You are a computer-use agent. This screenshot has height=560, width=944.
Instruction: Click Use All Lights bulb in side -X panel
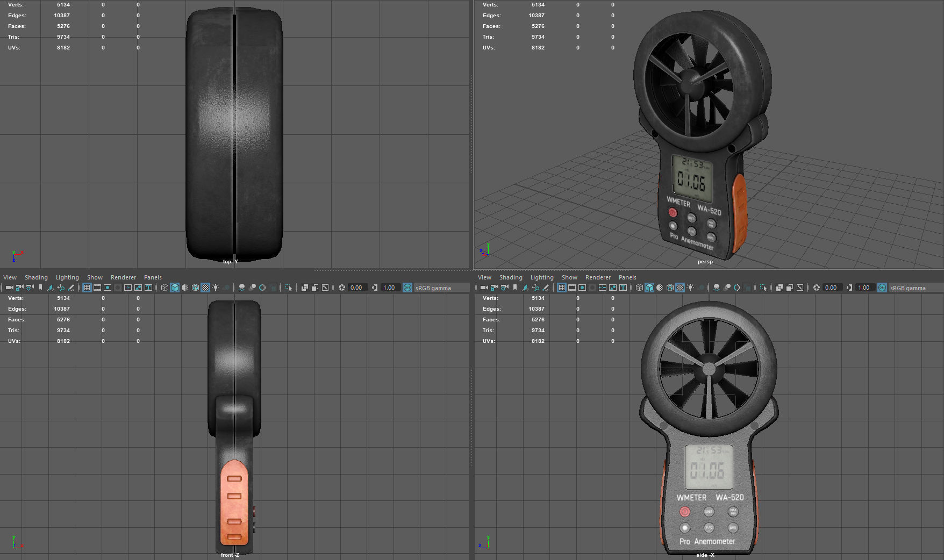coord(690,288)
